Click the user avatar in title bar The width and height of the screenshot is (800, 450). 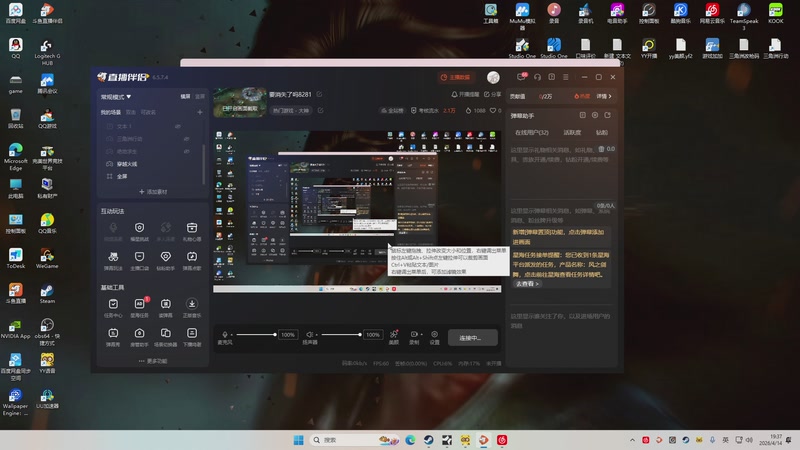pos(493,77)
